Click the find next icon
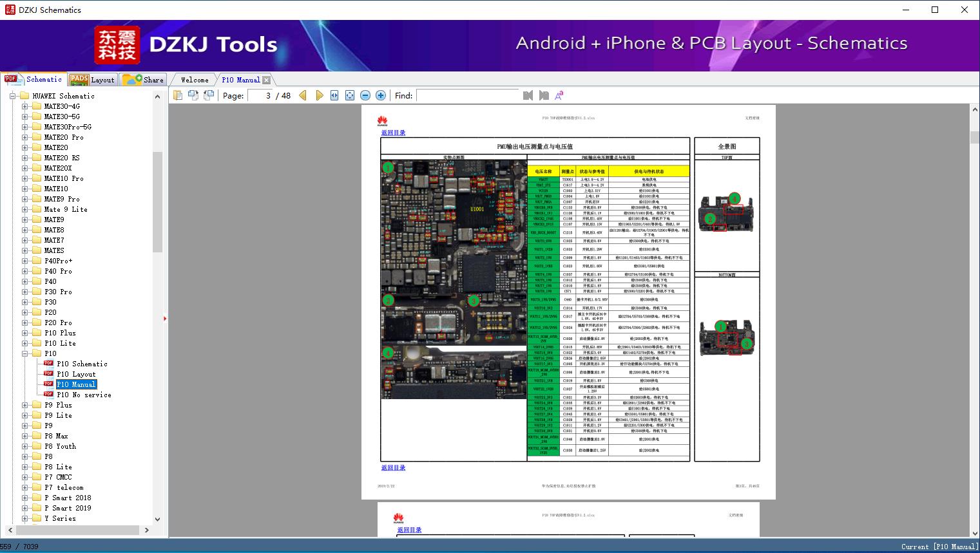This screenshot has height=553, width=980. (544, 95)
